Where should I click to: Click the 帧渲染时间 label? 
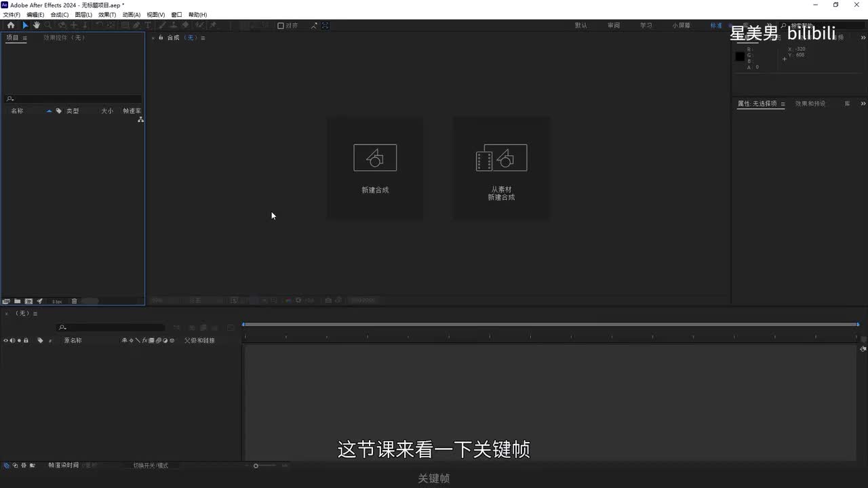64,466
